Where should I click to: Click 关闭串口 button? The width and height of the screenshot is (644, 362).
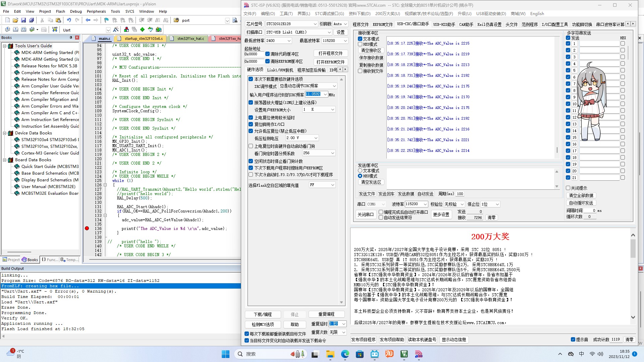366,215
